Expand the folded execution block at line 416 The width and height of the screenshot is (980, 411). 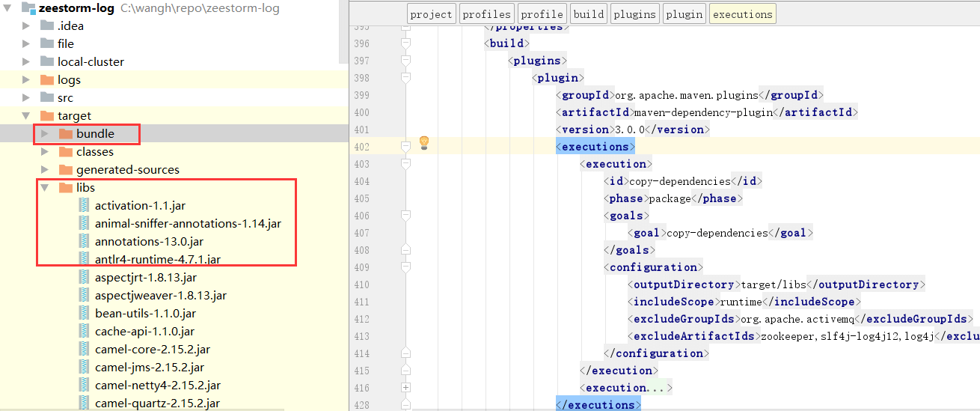coord(406,388)
